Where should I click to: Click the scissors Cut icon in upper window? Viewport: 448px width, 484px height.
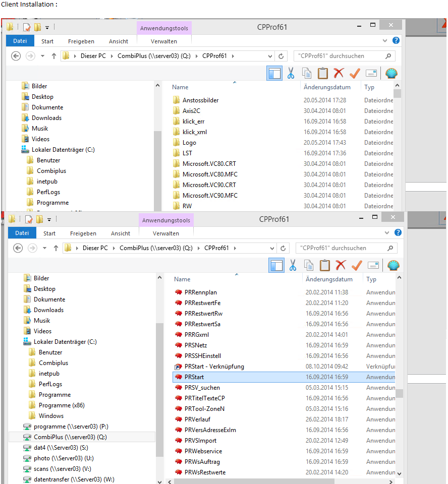[291, 73]
